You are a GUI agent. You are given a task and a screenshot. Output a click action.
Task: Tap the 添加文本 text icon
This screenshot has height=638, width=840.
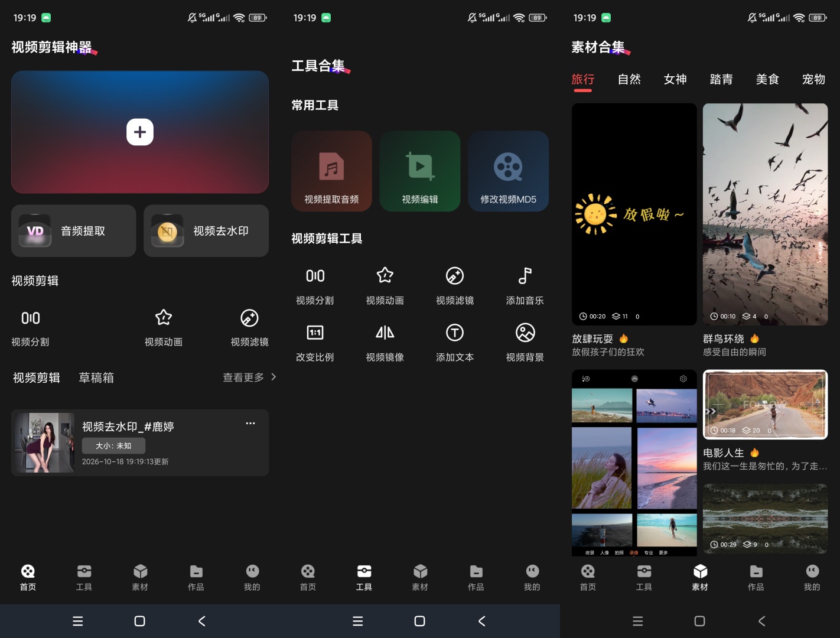[x=455, y=333]
